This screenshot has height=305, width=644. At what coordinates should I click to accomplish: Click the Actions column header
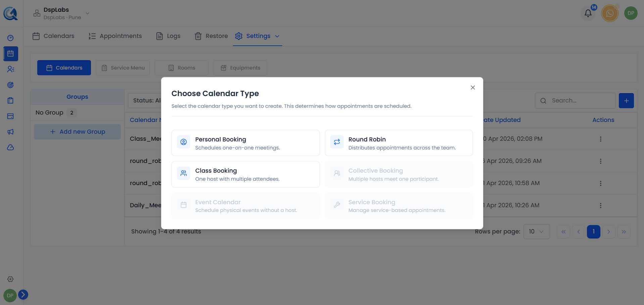coord(603,120)
